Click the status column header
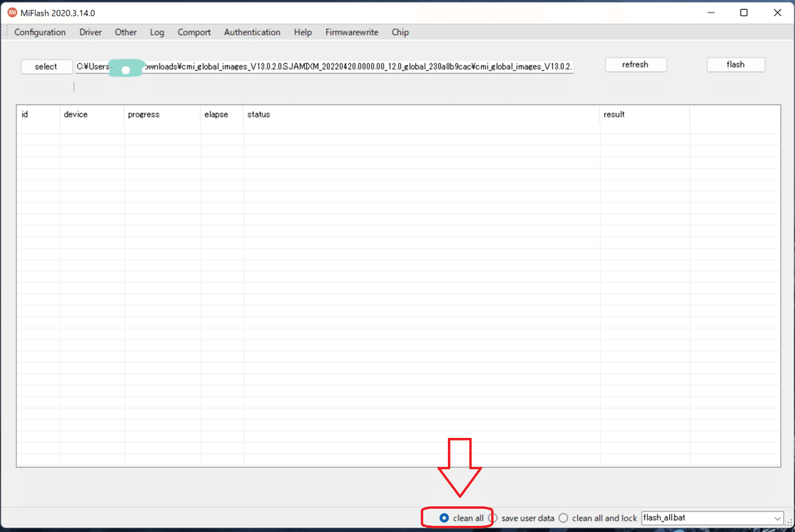 point(422,115)
